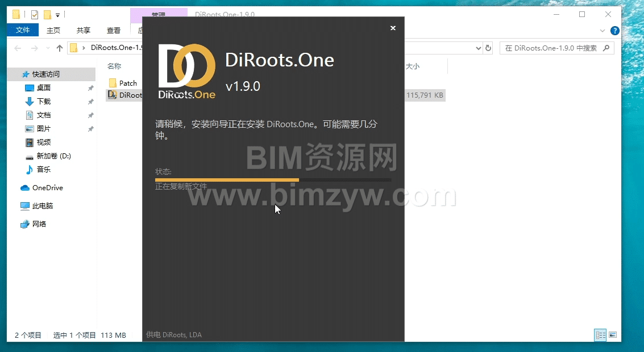Open the recent locations dropdown
The width and height of the screenshot is (644, 352).
click(x=48, y=48)
